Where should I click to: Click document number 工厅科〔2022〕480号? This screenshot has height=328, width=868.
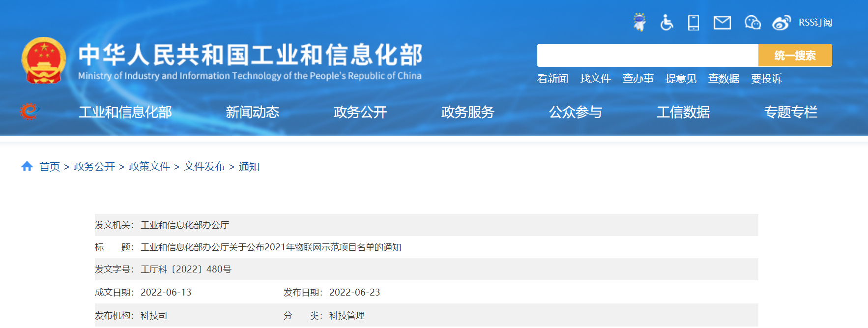point(186,269)
